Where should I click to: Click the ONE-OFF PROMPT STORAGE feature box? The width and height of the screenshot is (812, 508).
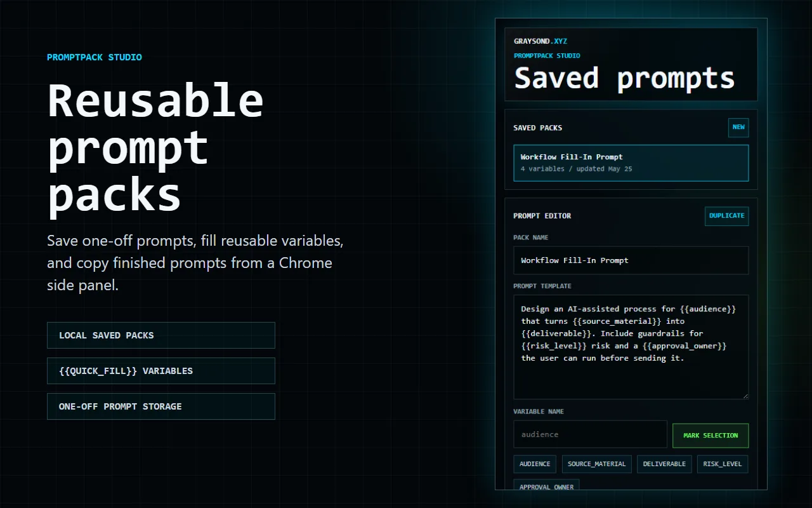[x=161, y=406]
